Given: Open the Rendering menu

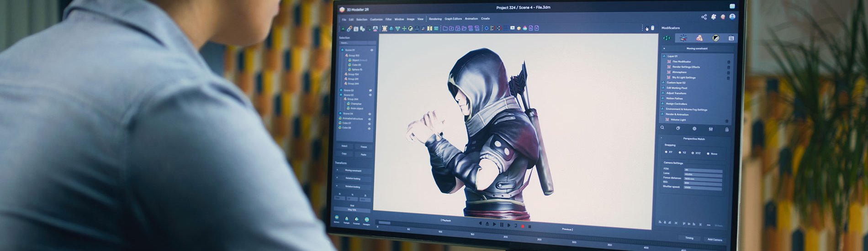Looking at the screenshot, I should point(435,19).
